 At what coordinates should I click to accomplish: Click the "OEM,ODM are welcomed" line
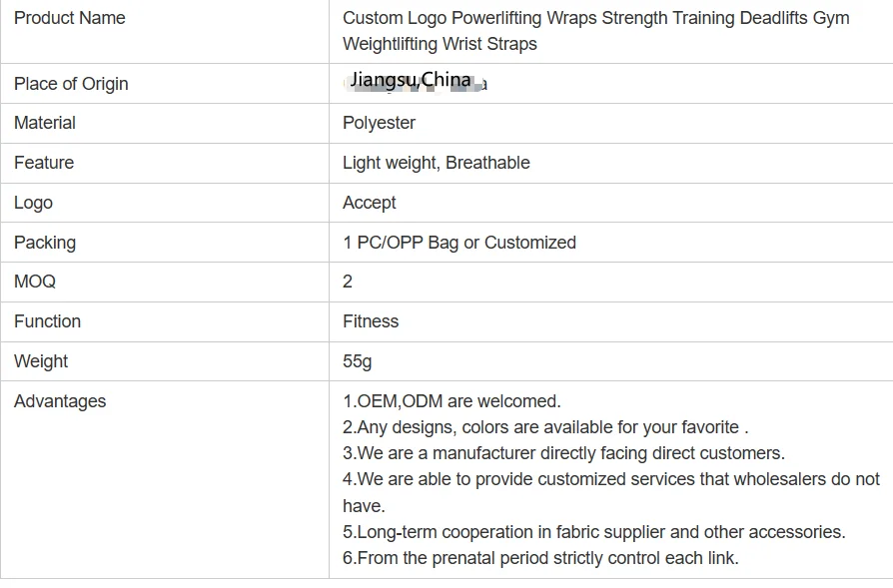pyautogui.click(x=451, y=401)
